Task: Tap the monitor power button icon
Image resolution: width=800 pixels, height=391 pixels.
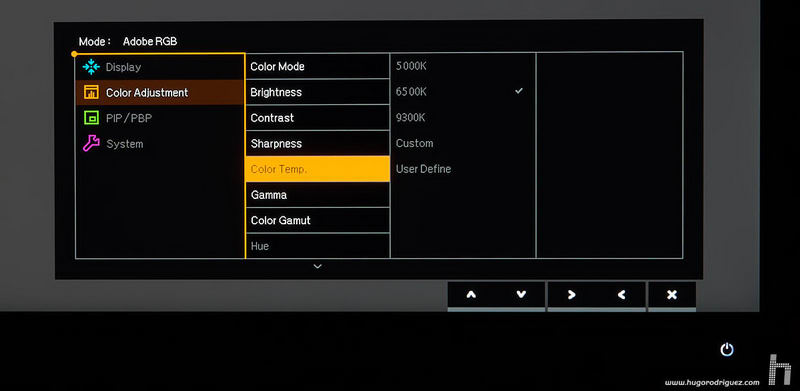Action: tap(727, 350)
